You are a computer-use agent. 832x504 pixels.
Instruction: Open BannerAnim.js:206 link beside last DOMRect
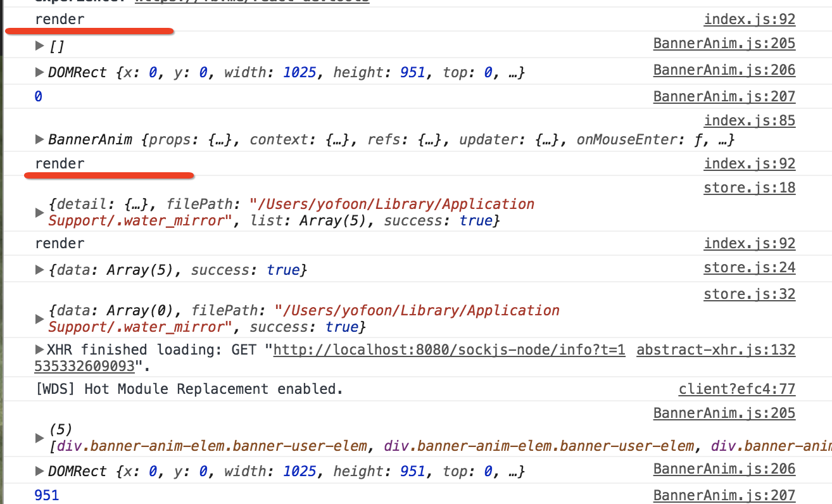(x=724, y=469)
